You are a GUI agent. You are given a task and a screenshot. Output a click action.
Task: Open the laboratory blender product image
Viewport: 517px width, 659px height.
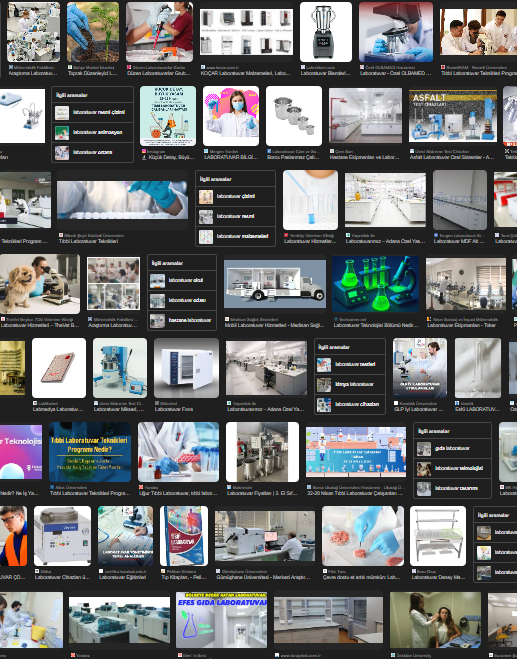coord(326,32)
